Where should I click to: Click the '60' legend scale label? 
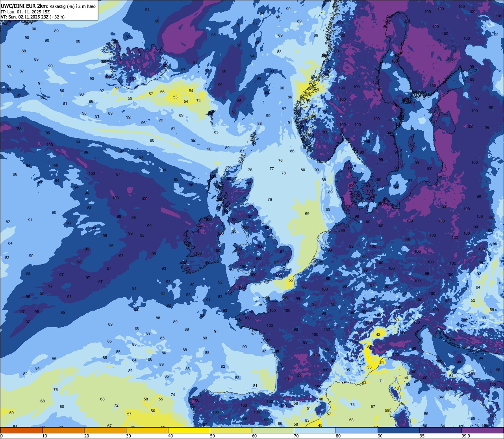254,436
